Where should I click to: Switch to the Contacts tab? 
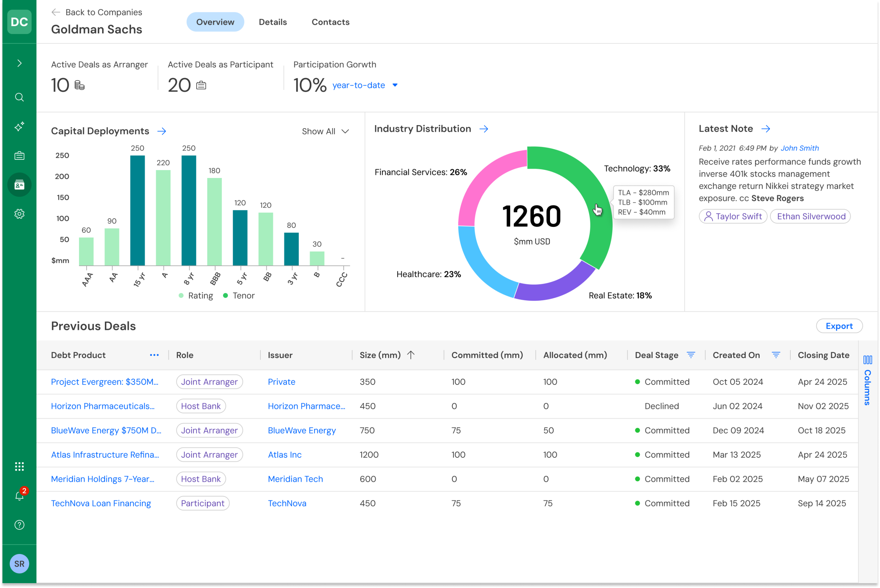(330, 22)
